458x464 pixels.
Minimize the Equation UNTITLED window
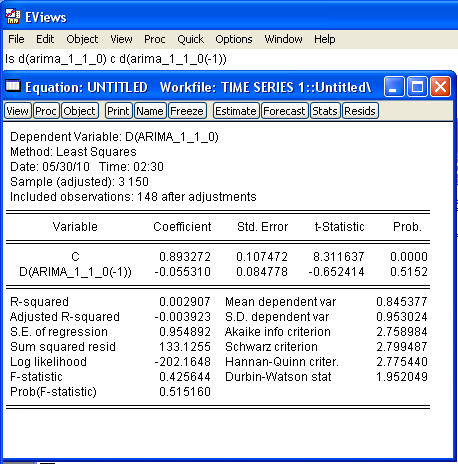coord(394,87)
